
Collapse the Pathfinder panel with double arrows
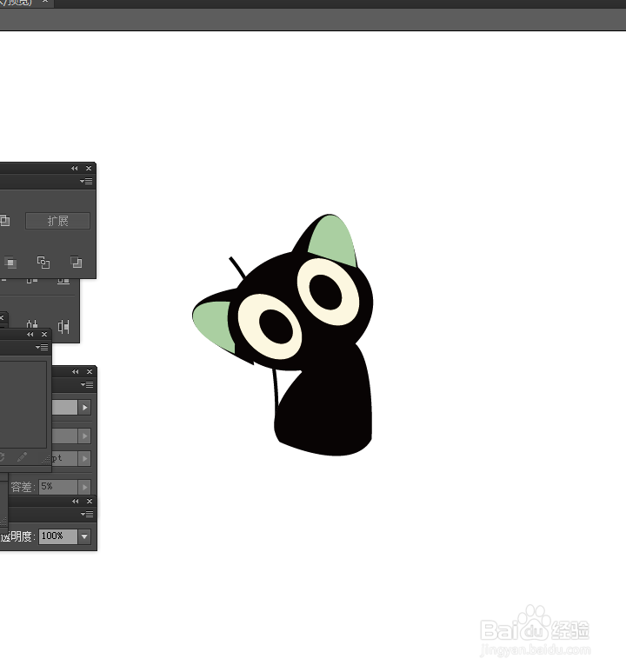75,169
